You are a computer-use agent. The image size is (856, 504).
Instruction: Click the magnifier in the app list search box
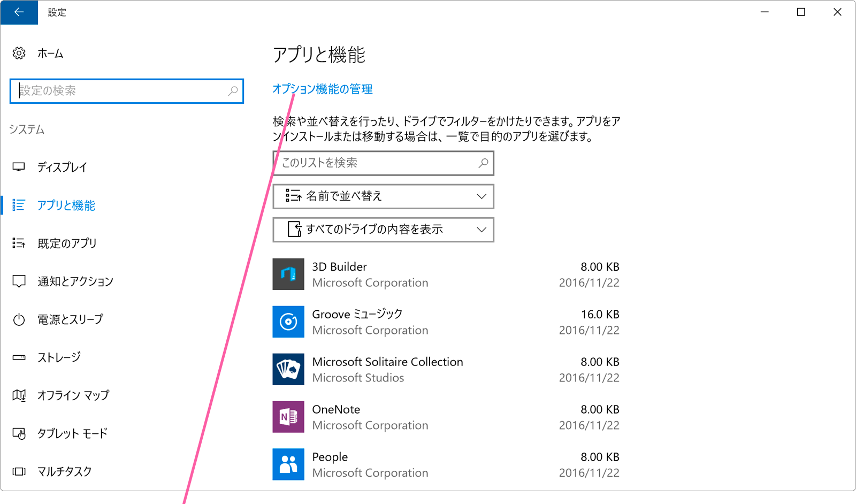483,163
